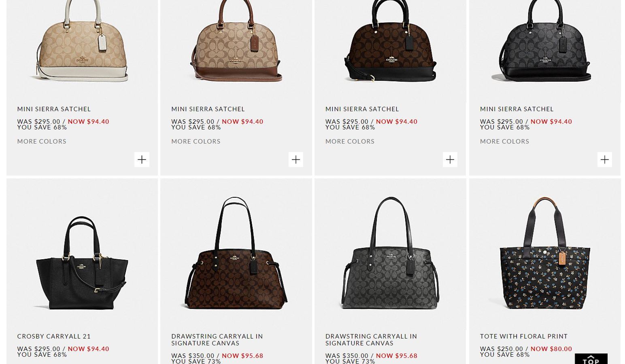
Task: View the black Crosby Carryall bag image
Action: point(82,263)
